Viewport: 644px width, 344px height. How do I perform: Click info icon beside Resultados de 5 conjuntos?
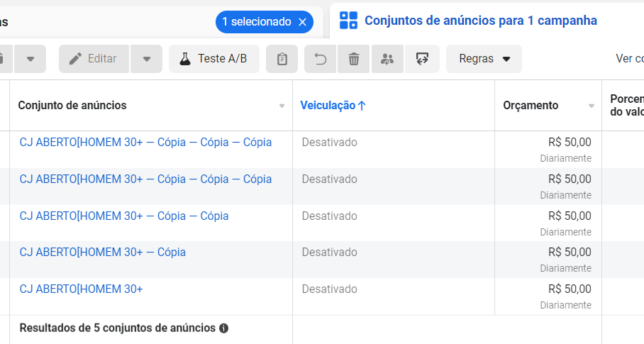coord(224,328)
